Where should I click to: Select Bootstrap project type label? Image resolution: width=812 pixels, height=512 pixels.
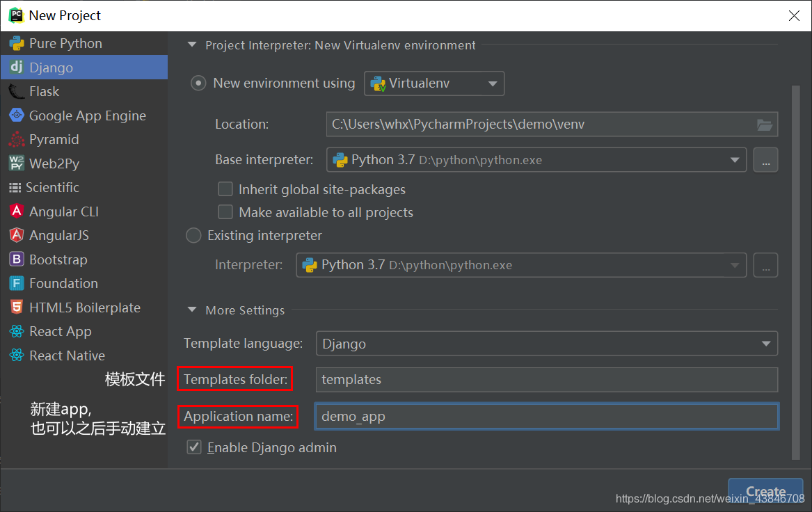[58, 259]
